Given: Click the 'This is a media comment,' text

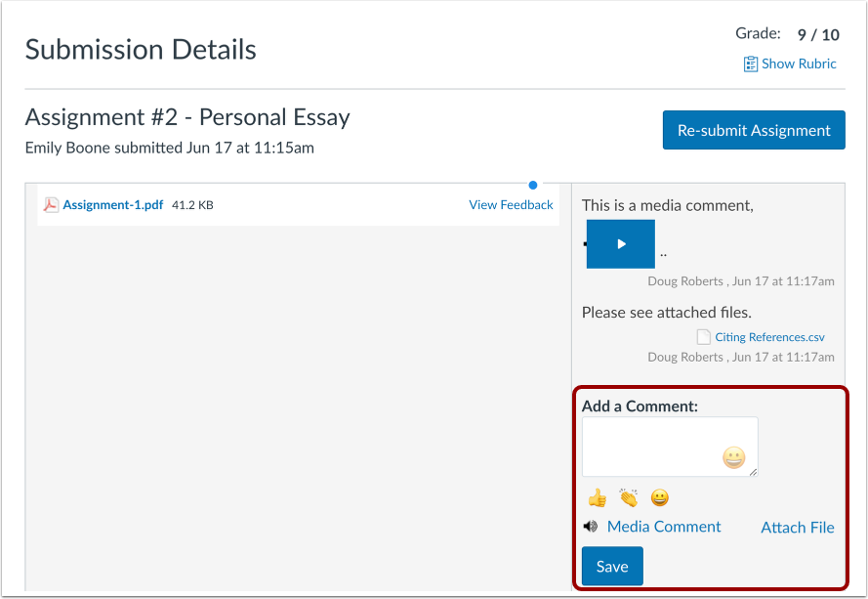Looking at the screenshot, I should (x=668, y=205).
